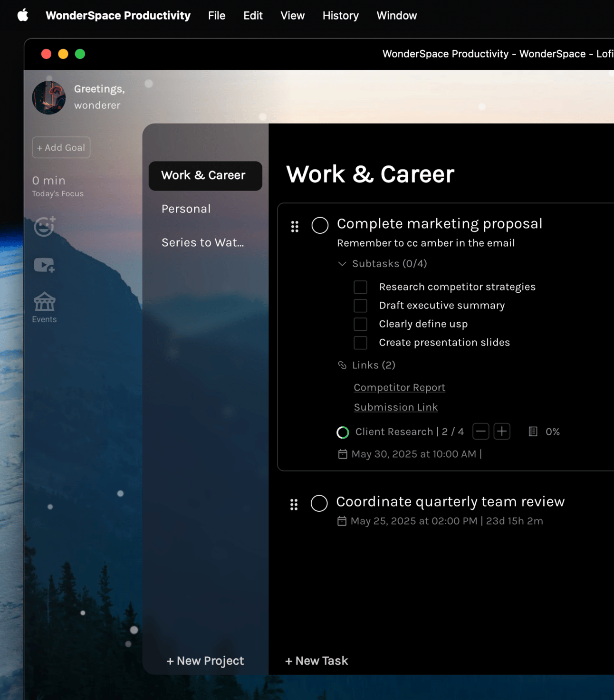This screenshot has width=614, height=700.
Task: Click the Add Goal button
Action: coord(61,148)
